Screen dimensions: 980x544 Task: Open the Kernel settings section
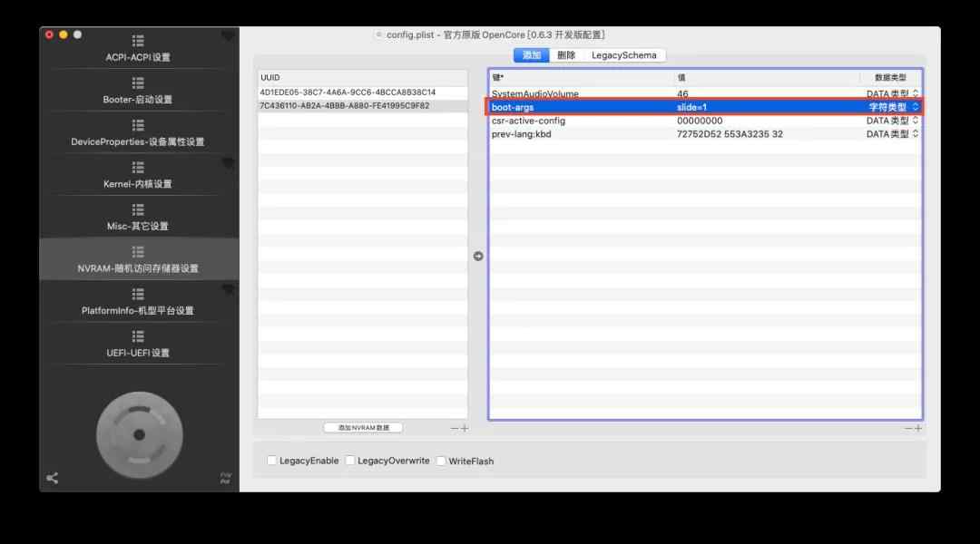(138, 176)
